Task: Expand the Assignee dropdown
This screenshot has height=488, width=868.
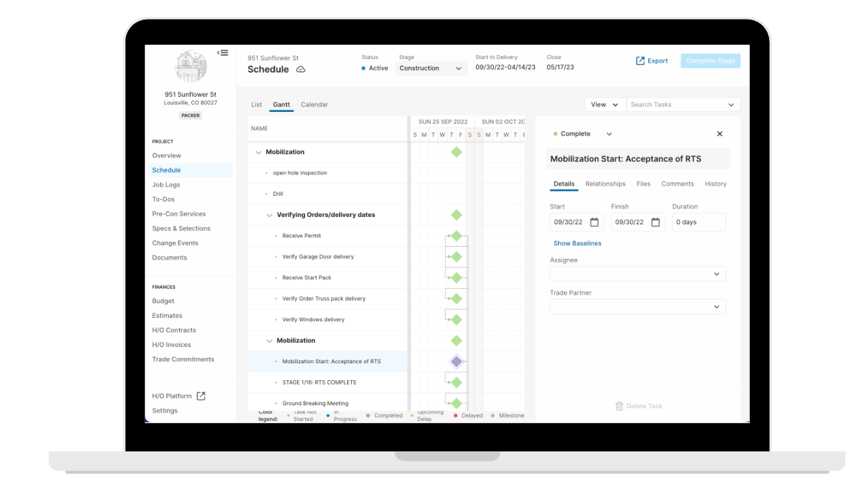Action: pyautogui.click(x=637, y=274)
